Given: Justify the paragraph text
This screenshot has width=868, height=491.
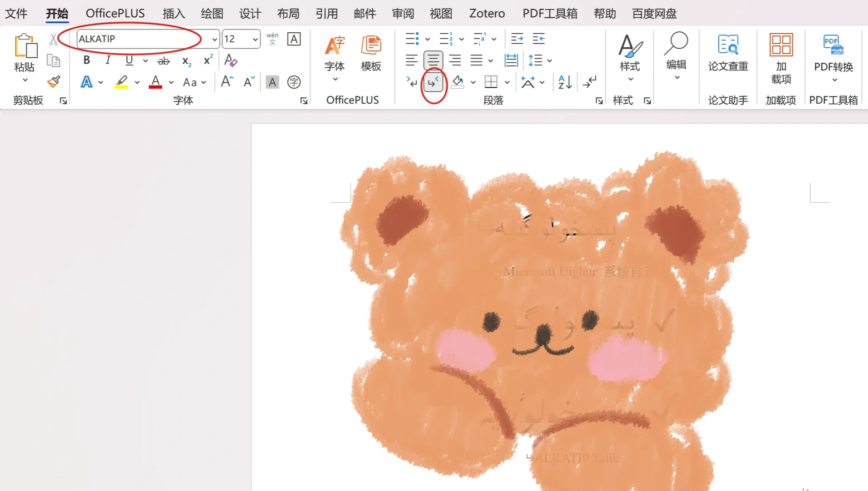Looking at the screenshot, I should (x=477, y=60).
